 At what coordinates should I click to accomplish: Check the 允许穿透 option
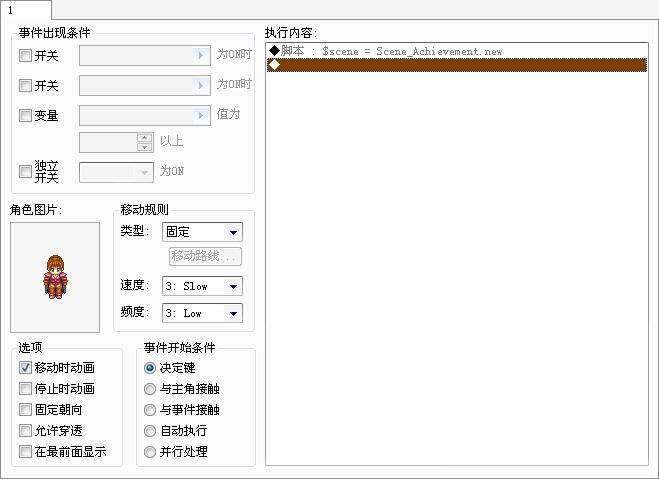[25, 430]
